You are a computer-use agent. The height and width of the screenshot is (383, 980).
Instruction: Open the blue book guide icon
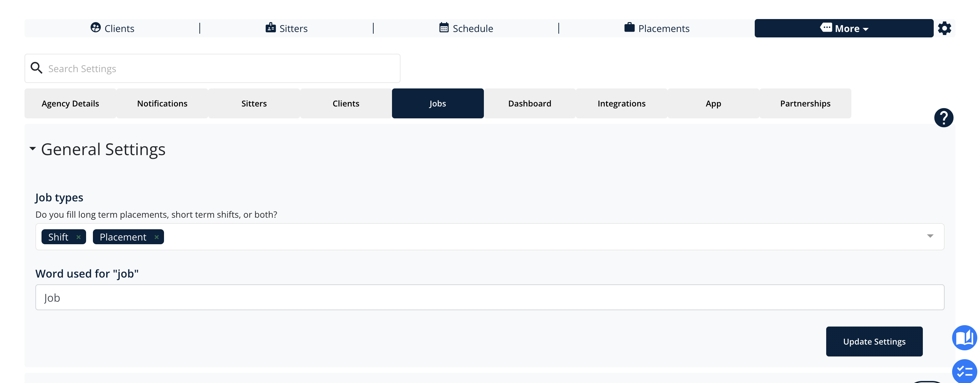click(x=964, y=338)
